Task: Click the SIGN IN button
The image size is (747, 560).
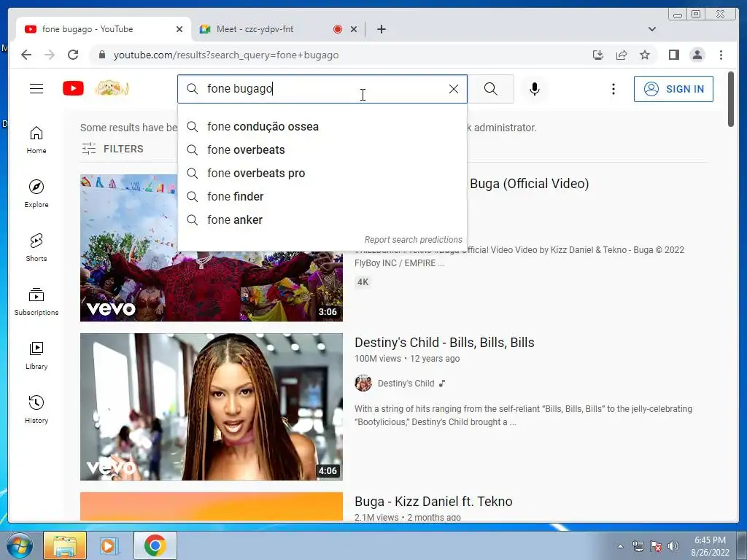Action: click(x=673, y=89)
